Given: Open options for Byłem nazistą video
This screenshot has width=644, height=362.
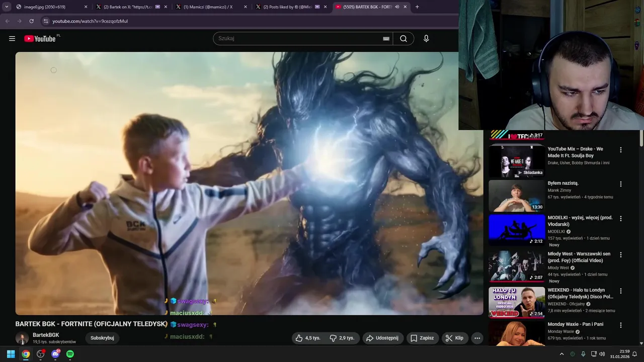Looking at the screenshot, I should click(x=621, y=184).
